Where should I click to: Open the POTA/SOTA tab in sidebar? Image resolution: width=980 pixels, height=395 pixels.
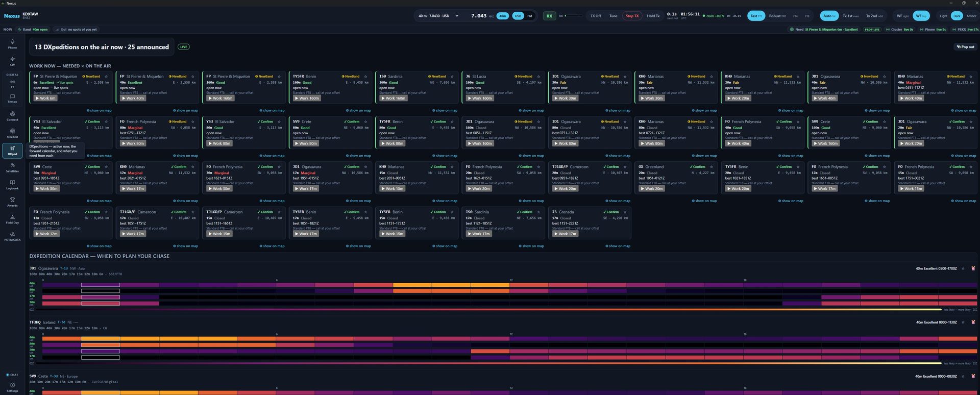point(12,236)
